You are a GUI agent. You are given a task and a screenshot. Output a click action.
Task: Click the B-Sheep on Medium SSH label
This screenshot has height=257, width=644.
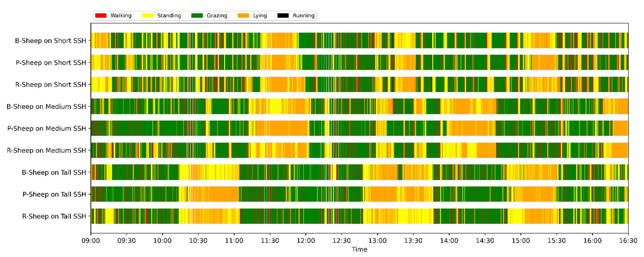[46, 107]
